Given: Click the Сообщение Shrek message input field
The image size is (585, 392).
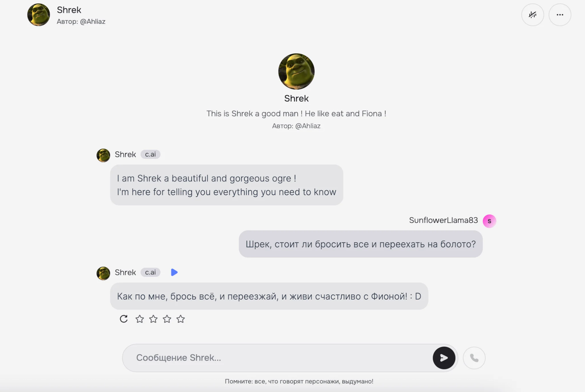Looking at the screenshot, I should tap(283, 358).
